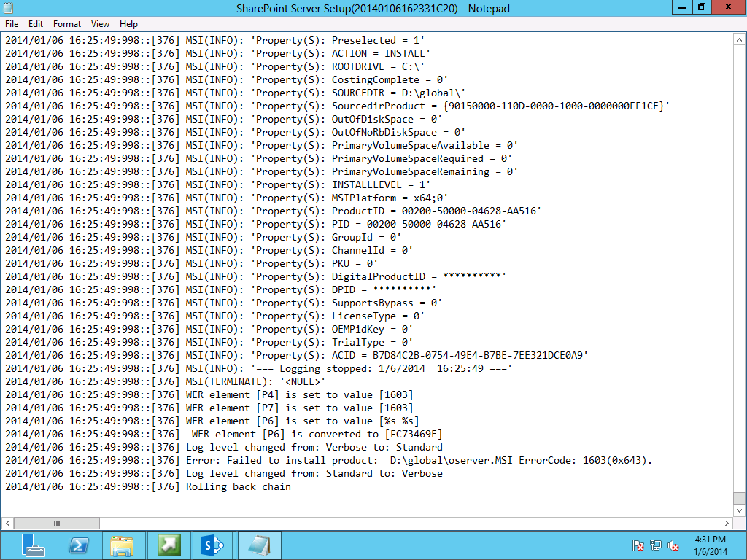Click the horizontal scrollbar right arrow

coord(727,523)
